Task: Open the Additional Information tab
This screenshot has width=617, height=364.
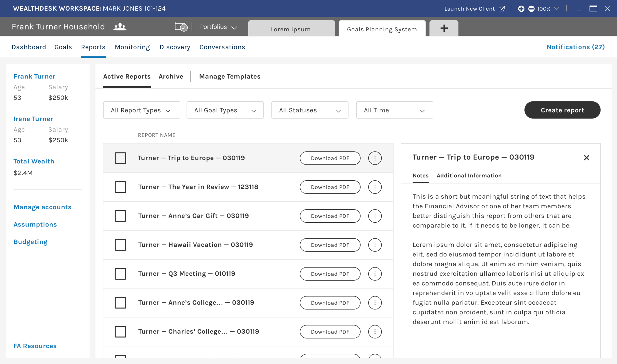Action: click(x=469, y=175)
